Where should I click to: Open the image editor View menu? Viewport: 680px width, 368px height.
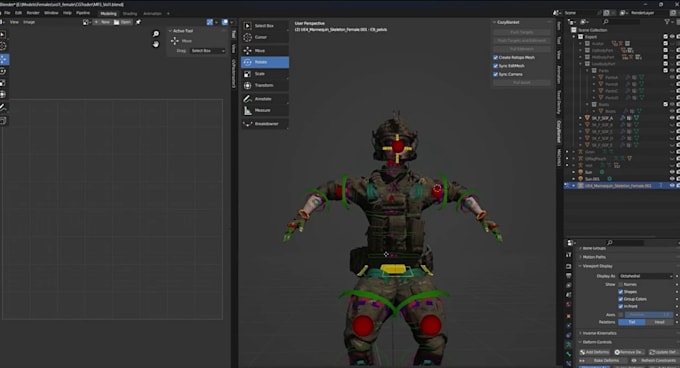click(x=14, y=22)
